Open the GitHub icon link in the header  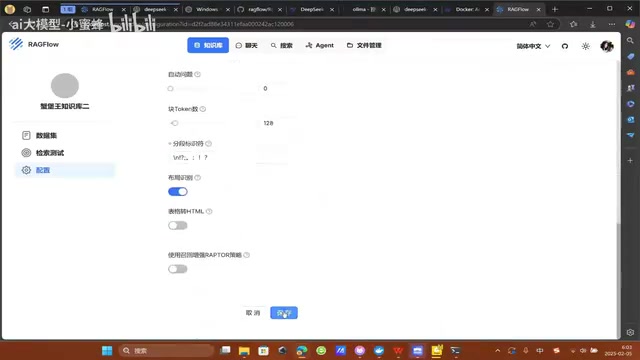565,46
